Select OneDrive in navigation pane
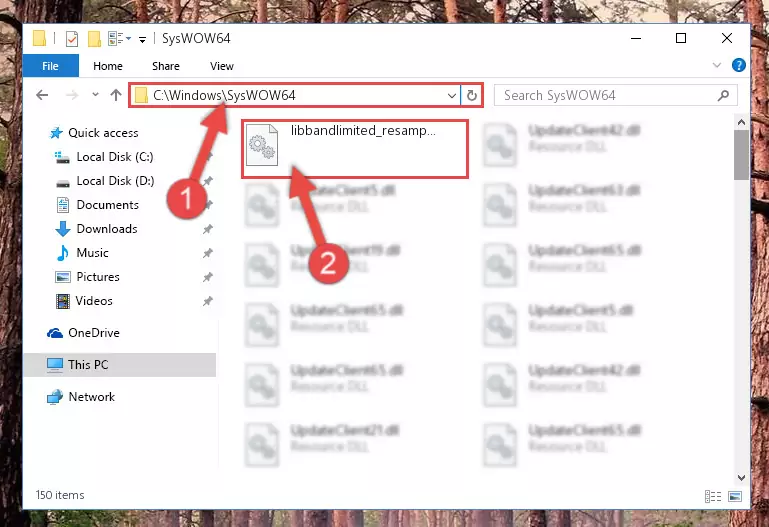This screenshot has width=769, height=527. point(83,333)
